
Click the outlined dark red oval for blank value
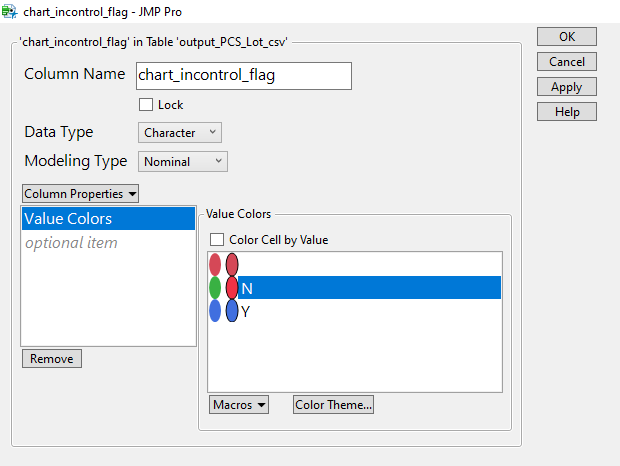click(232, 265)
